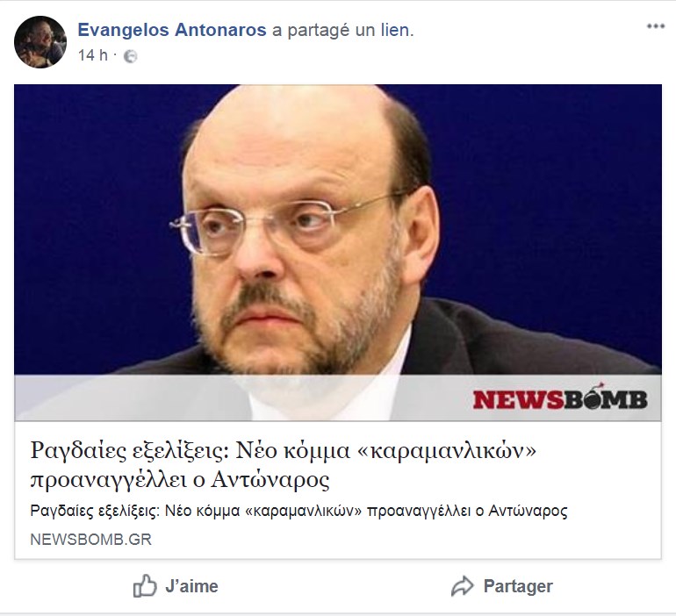Click the headline's second line ending in Αντώναρος
The width and height of the screenshot is (676, 616).
click(x=180, y=480)
